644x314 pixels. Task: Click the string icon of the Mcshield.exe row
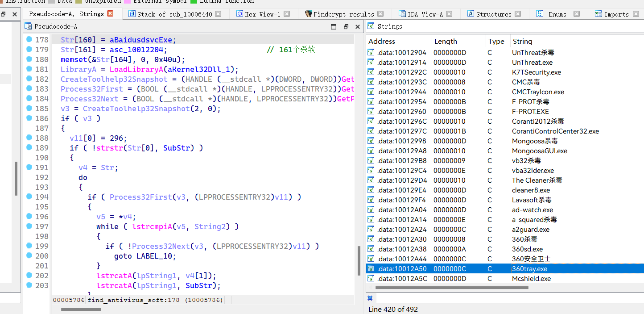click(x=371, y=279)
